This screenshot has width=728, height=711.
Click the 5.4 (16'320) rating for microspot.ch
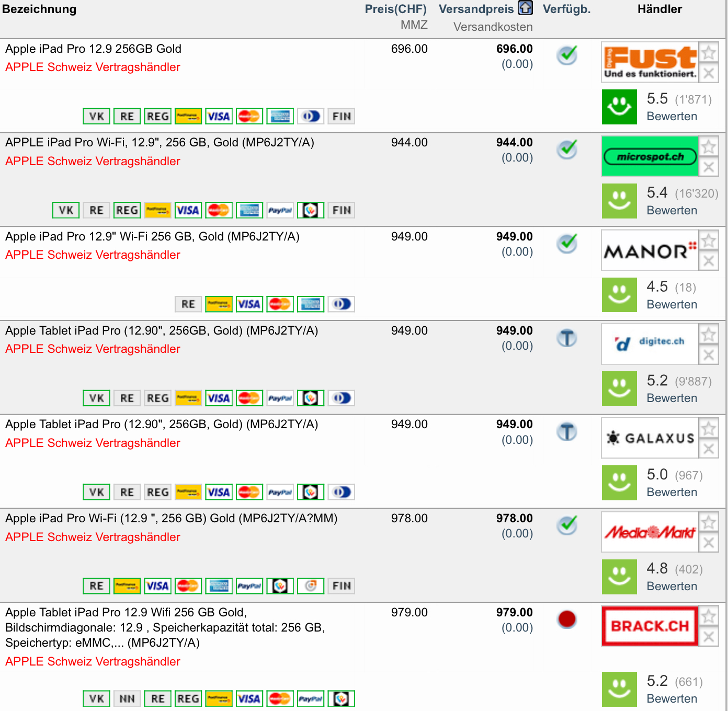coord(682,193)
